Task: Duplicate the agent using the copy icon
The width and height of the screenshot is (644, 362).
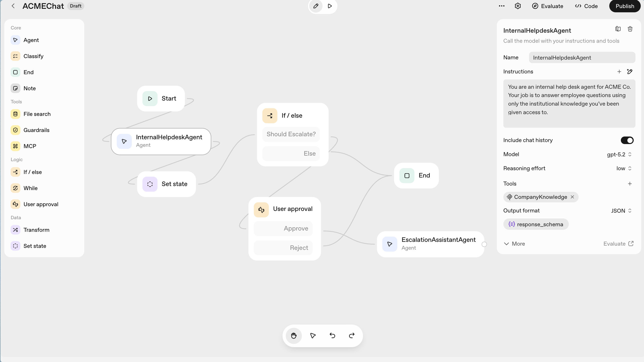Action: pos(618,29)
